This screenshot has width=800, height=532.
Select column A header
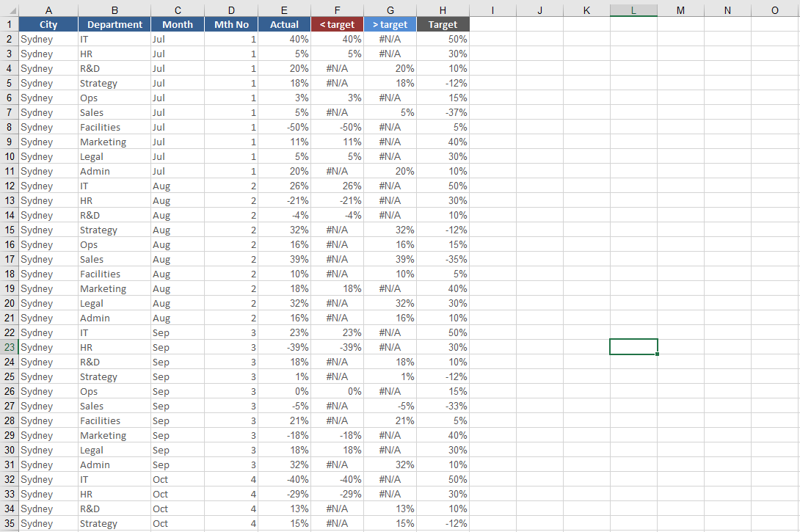coord(48,10)
